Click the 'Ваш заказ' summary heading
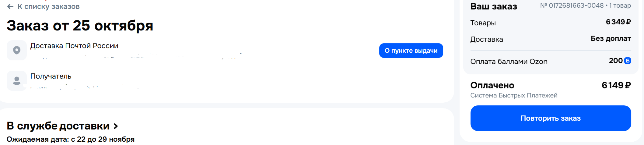Image resolution: width=644 pixels, height=145 pixels. click(x=493, y=6)
